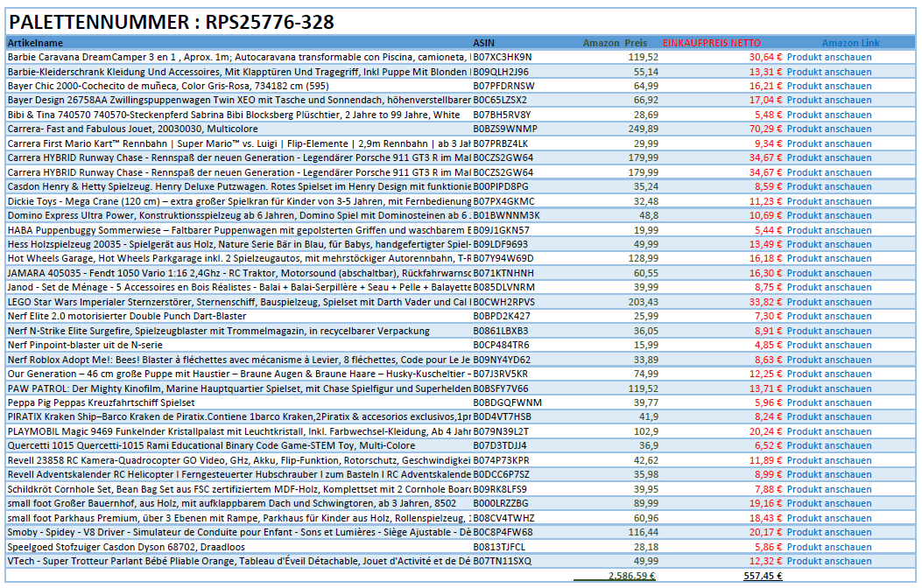This screenshot has width=922, height=588.
Task: Select the total Amazon price 2.586,59 €
Action: pyautogui.click(x=631, y=576)
